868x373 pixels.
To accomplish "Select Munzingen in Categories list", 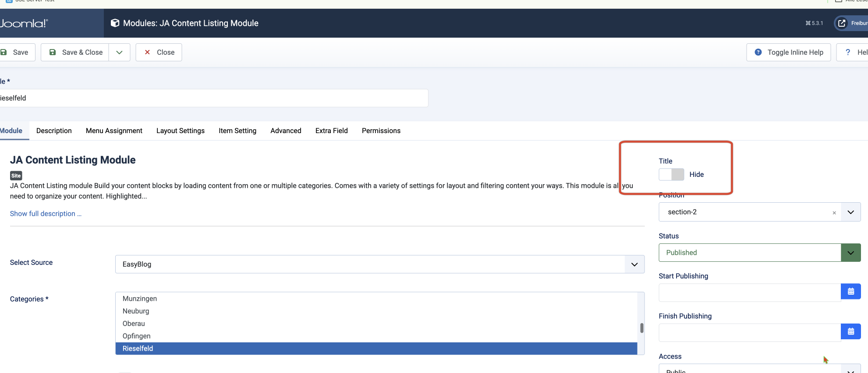I will coord(376,299).
